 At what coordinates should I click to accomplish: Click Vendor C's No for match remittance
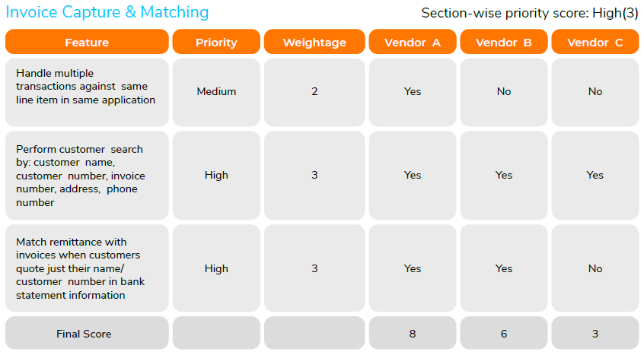click(x=595, y=268)
